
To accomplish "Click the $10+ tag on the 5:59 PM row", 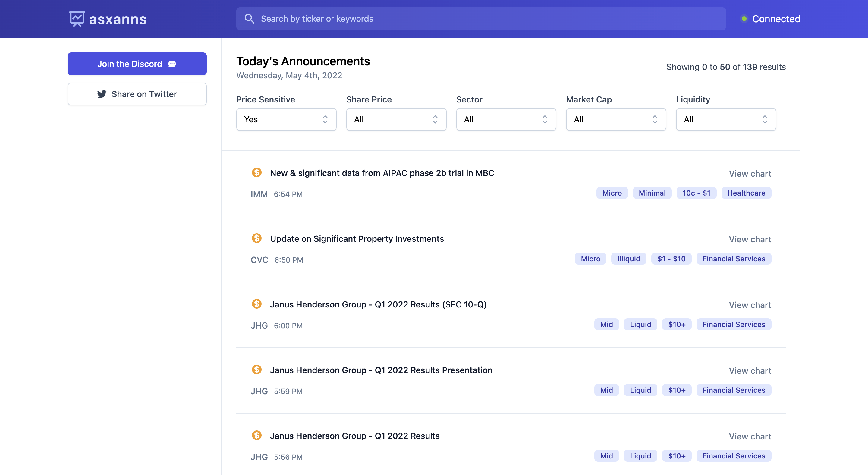I will point(677,390).
